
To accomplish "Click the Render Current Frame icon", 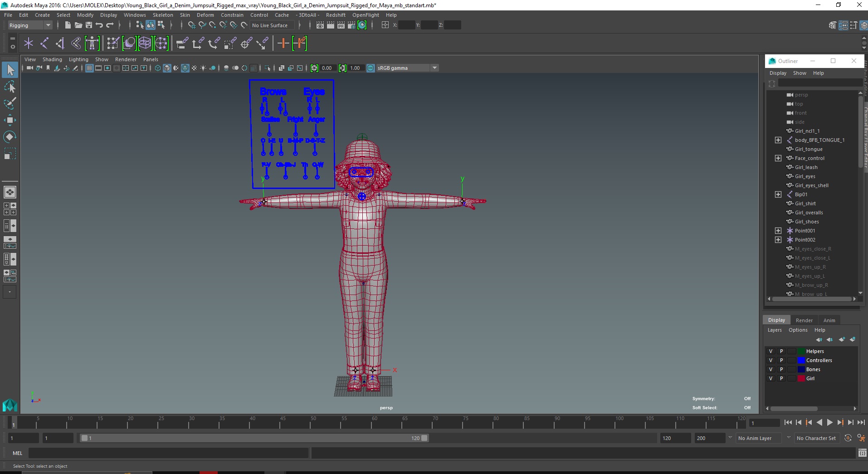I will [331, 25].
